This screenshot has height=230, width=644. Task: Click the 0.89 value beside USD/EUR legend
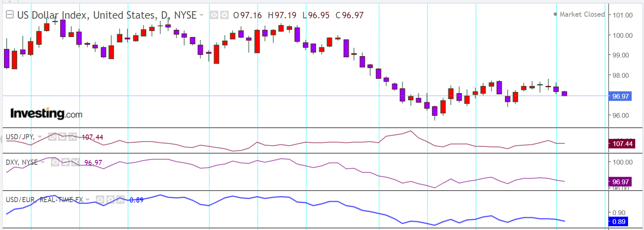pos(136,200)
